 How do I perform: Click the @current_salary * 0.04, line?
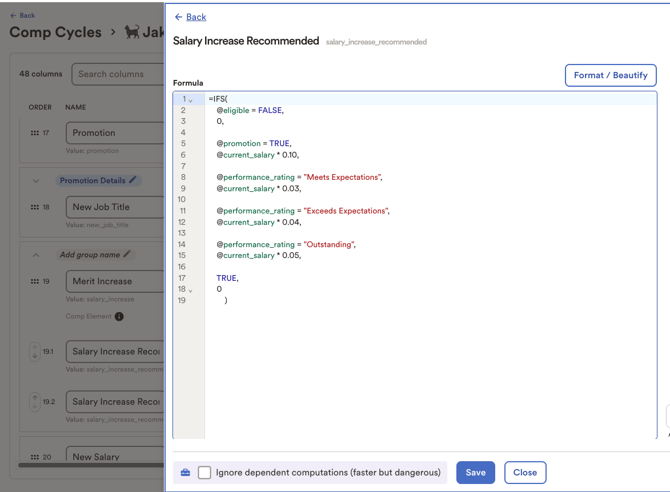pos(259,222)
